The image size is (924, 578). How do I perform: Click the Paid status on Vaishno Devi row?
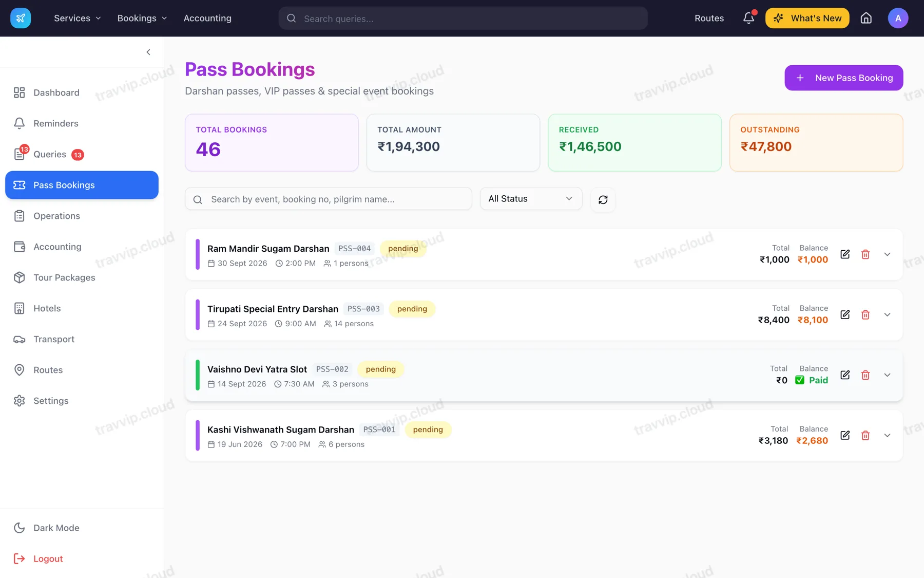coord(812,380)
